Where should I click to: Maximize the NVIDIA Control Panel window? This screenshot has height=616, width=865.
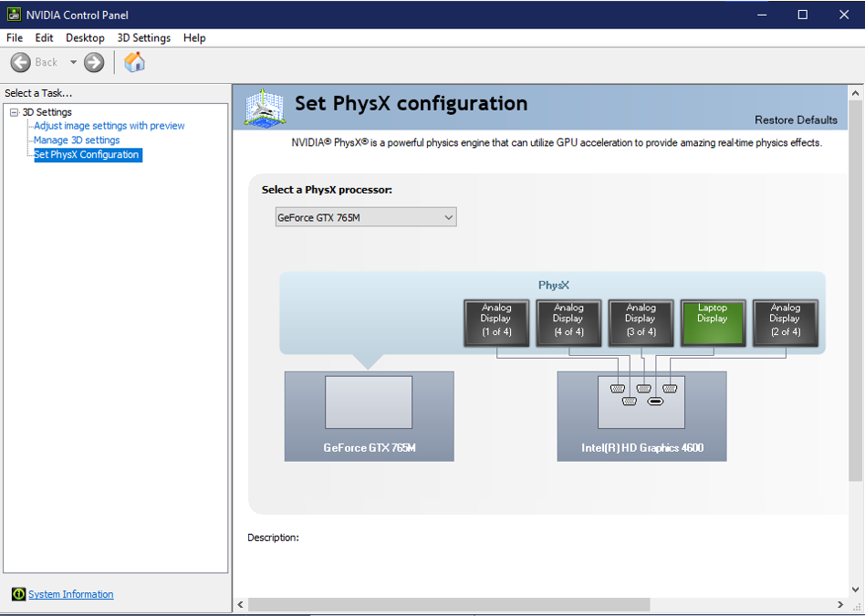click(803, 15)
